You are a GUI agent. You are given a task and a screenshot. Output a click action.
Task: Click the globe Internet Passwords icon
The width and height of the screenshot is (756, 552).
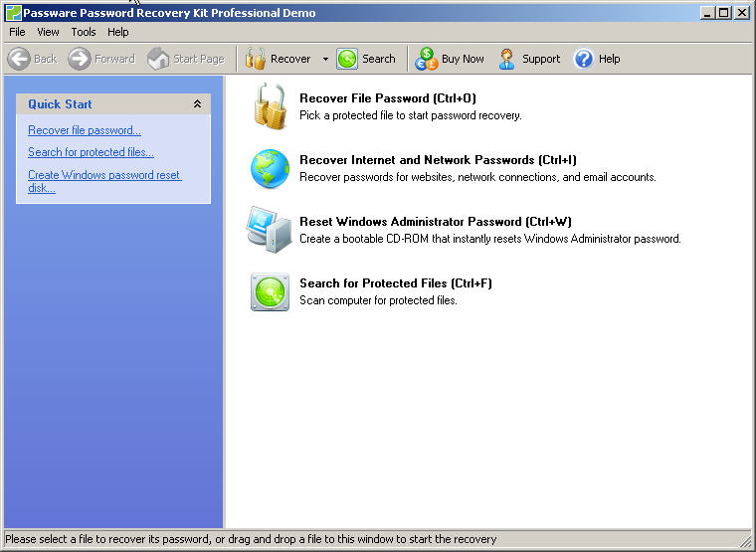[x=270, y=168]
